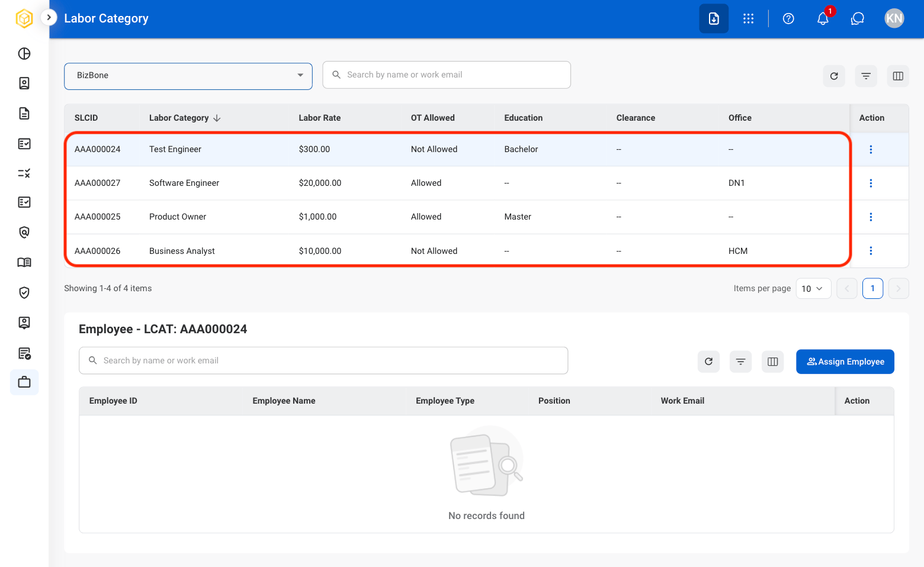Refresh the Employee table
The image size is (924, 567).
(x=708, y=362)
